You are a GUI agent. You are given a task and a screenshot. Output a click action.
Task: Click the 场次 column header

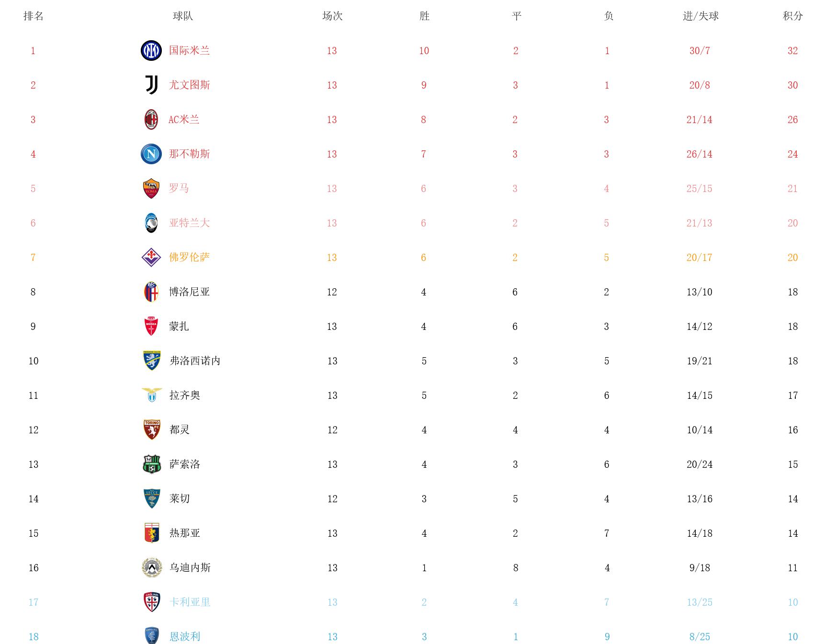click(332, 16)
